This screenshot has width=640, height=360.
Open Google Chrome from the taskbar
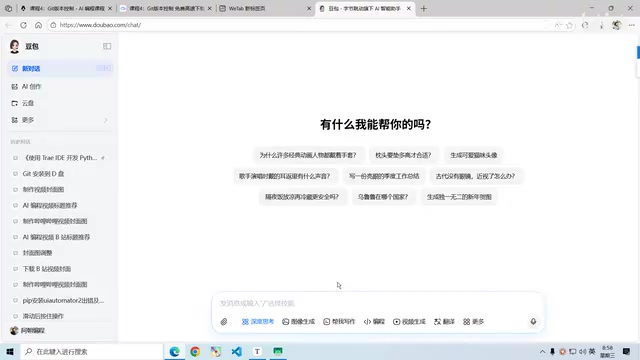click(195, 351)
